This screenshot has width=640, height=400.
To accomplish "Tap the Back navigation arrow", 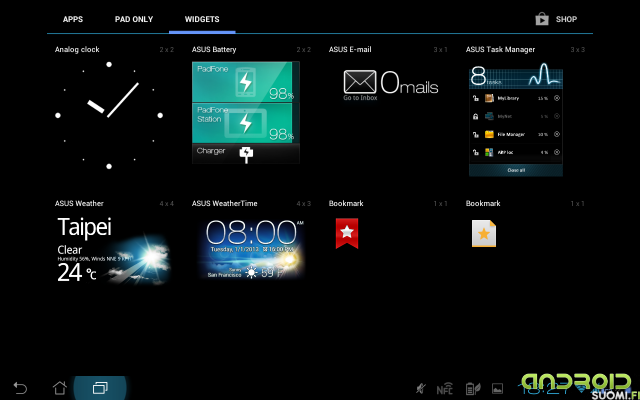I will pyautogui.click(x=20, y=388).
